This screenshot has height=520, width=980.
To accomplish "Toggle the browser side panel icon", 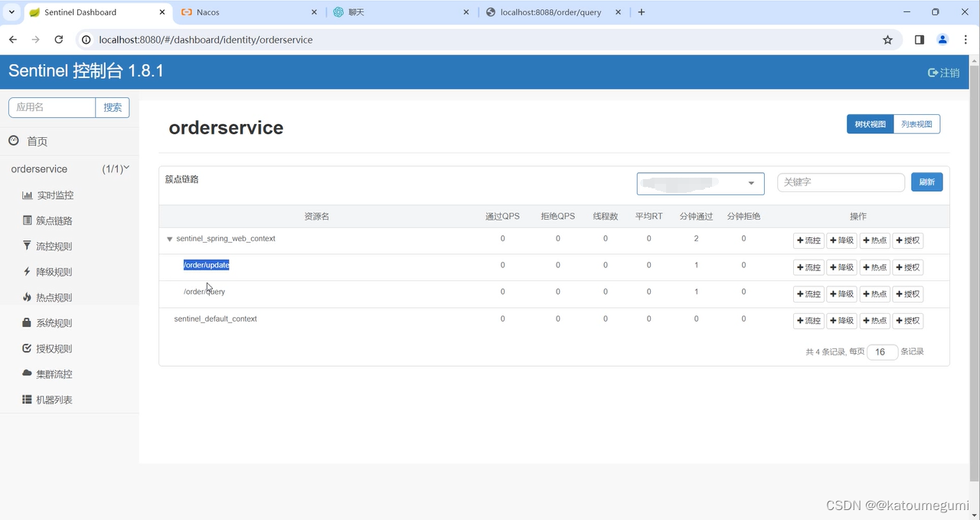I will (x=920, y=40).
